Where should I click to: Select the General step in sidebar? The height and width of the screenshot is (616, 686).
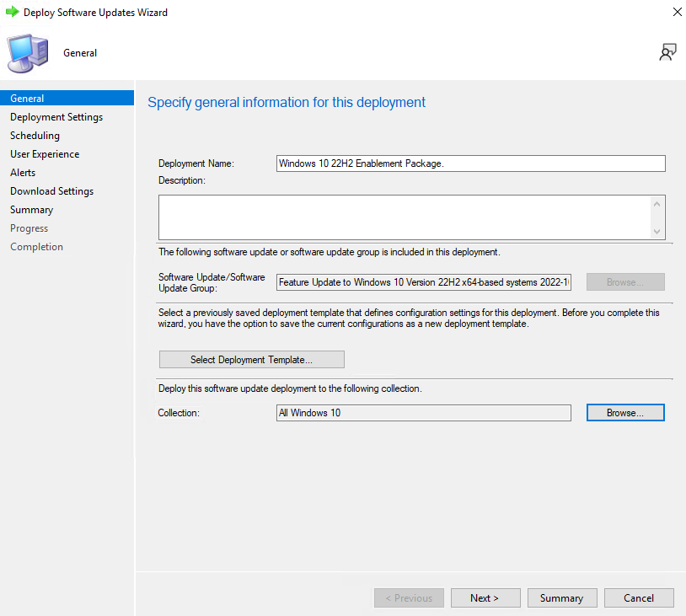coord(67,98)
